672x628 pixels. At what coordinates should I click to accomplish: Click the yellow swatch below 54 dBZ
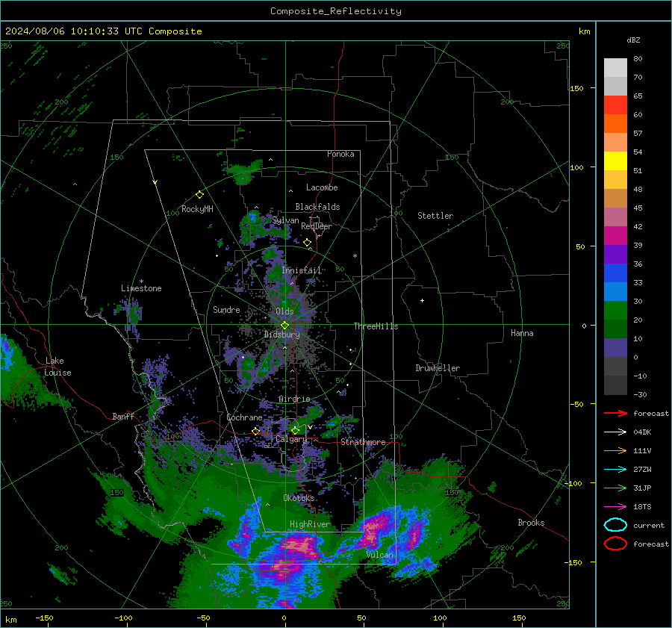coord(615,161)
